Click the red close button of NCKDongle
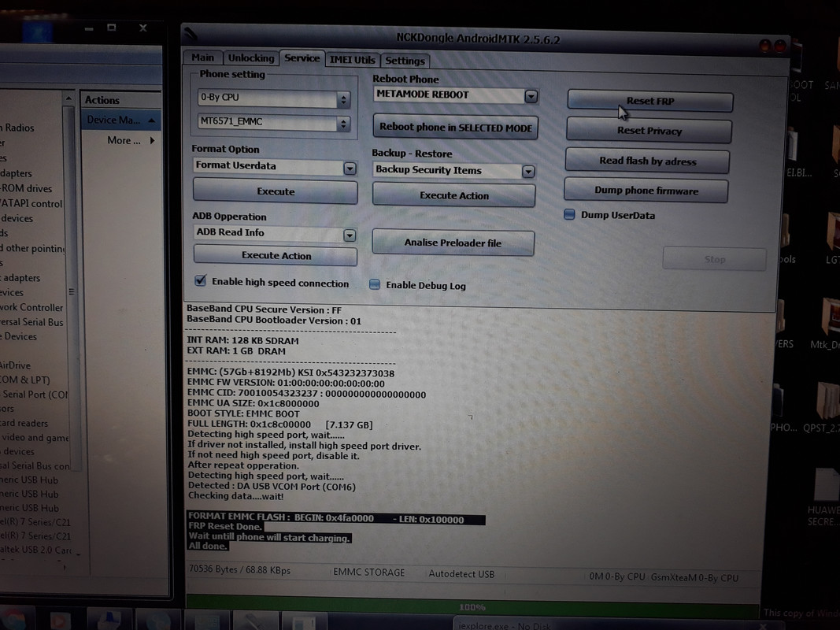Screen dimensions: 840x630 point(780,46)
